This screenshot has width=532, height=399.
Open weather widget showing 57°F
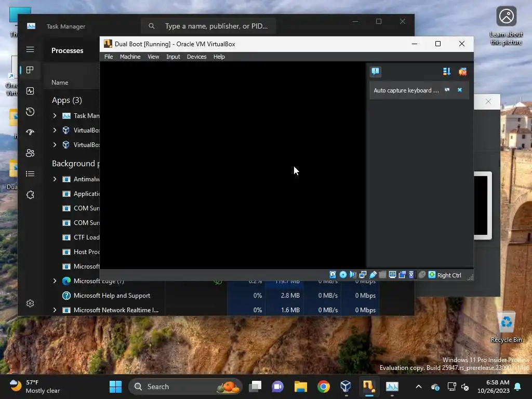[x=35, y=387]
